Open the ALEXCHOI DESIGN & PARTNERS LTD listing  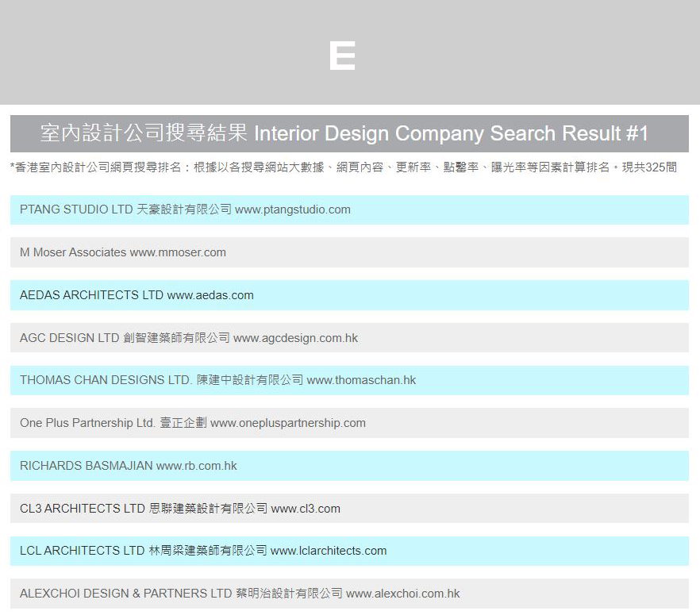[349, 594]
